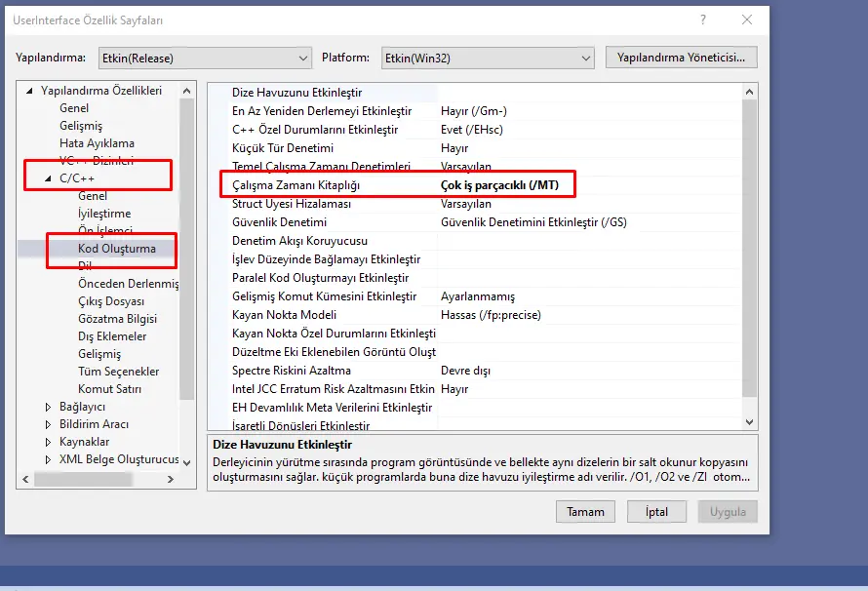
Task: Expand the Bağlayıcı tree node
Action: (48, 407)
